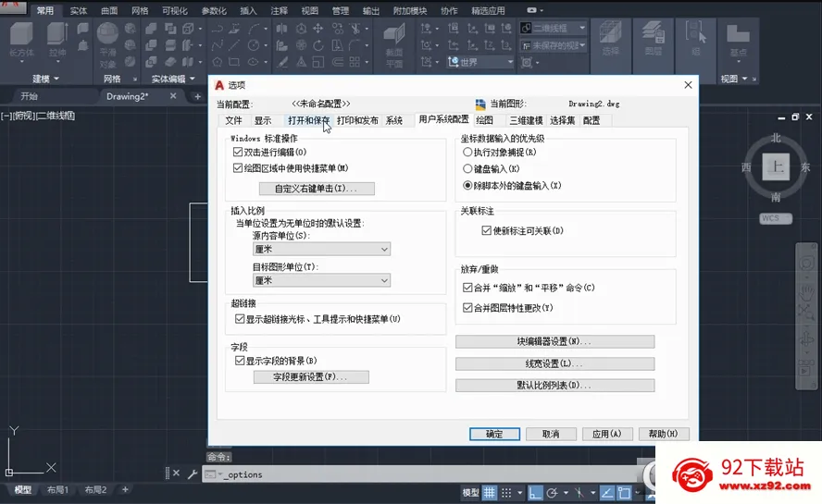Screen dimensions: 822x504
Task: Select the Extrude (拉伸) tool
Action: [57, 34]
